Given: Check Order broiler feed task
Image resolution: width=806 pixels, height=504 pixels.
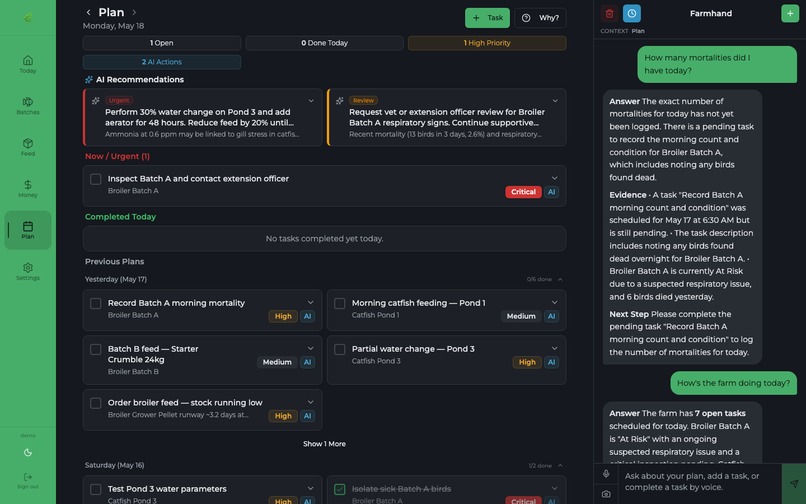Looking at the screenshot, I should (x=96, y=403).
